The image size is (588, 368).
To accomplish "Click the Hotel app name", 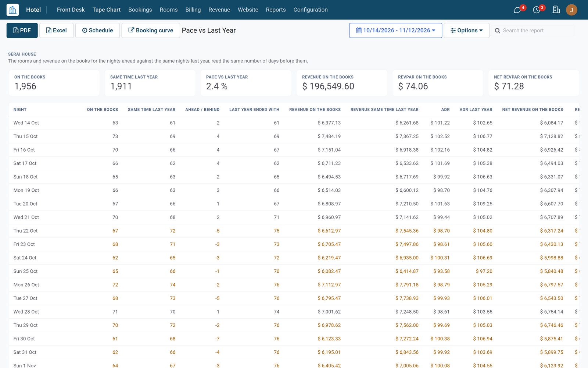I will [x=33, y=10].
